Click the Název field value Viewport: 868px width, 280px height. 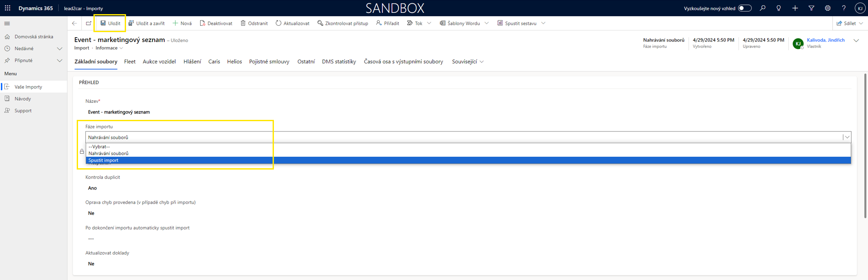[119, 112]
